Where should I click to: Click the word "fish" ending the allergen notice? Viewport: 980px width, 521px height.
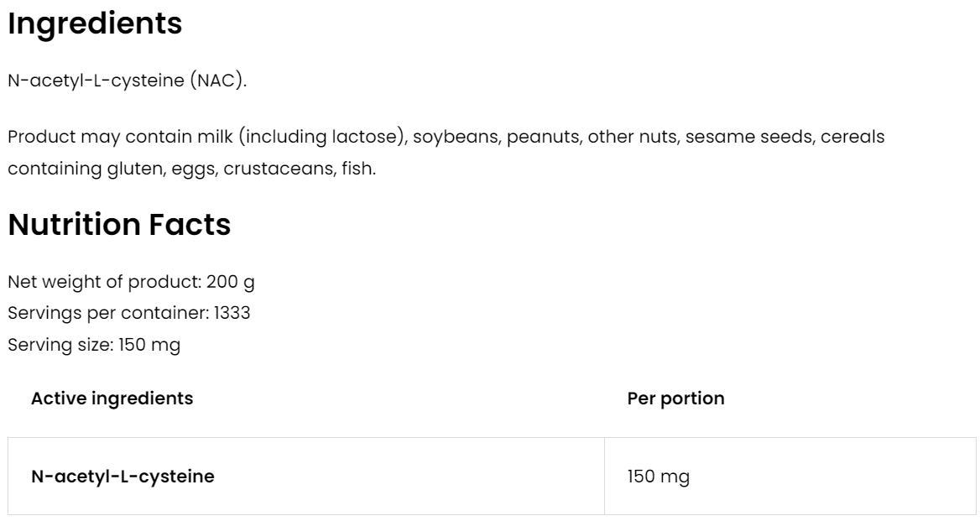point(358,169)
